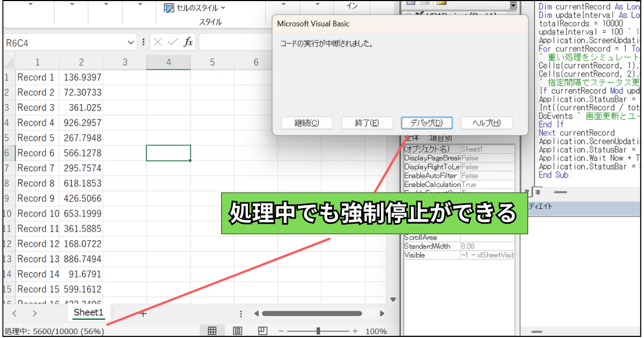Click the EnableCalculation property row

(459, 185)
